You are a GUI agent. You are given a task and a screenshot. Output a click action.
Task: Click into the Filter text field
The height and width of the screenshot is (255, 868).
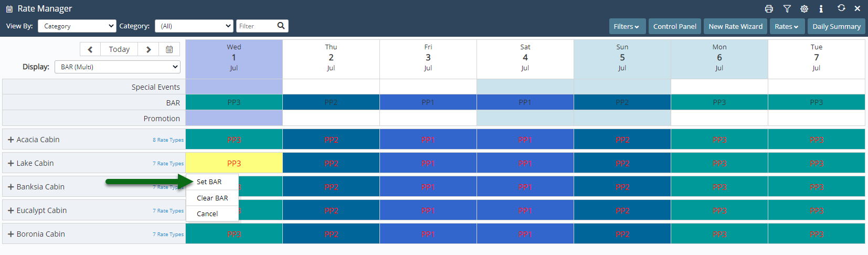pos(256,26)
